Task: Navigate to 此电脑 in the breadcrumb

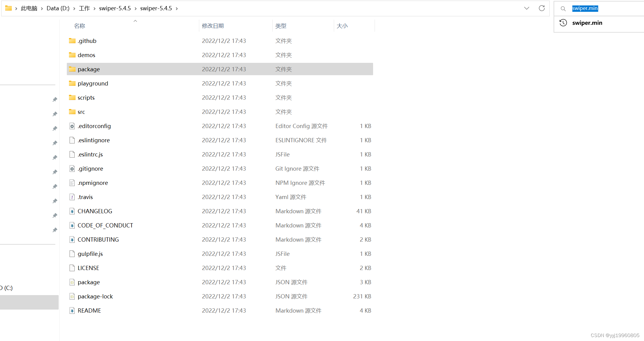Action: click(x=29, y=8)
